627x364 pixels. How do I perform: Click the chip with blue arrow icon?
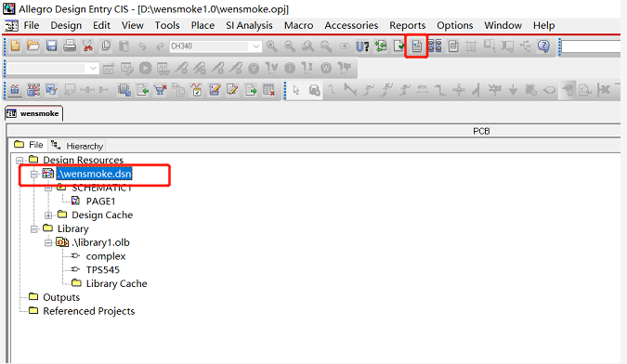coord(124,90)
